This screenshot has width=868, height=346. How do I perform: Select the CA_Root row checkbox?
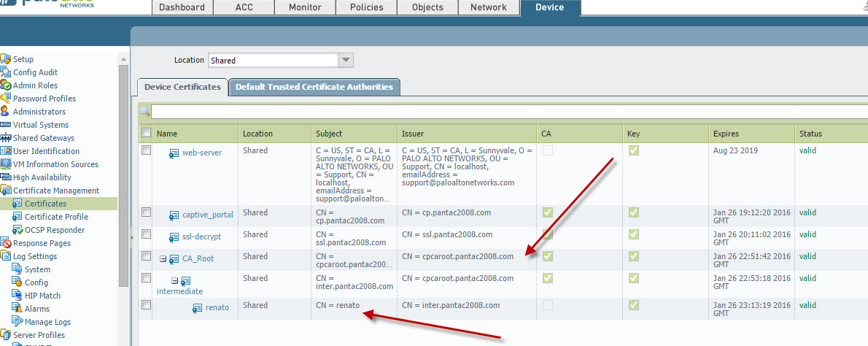pyautogui.click(x=146, y=256)
